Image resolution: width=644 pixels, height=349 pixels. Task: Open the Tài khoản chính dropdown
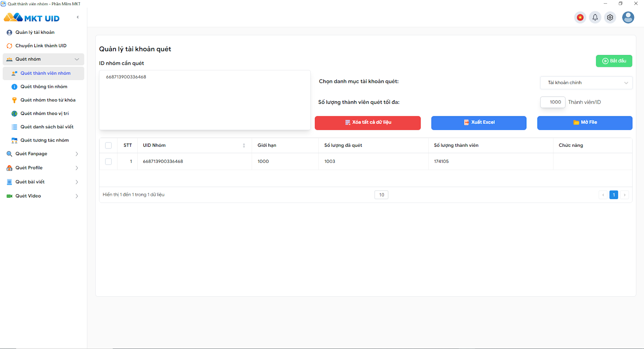[586, 83]
